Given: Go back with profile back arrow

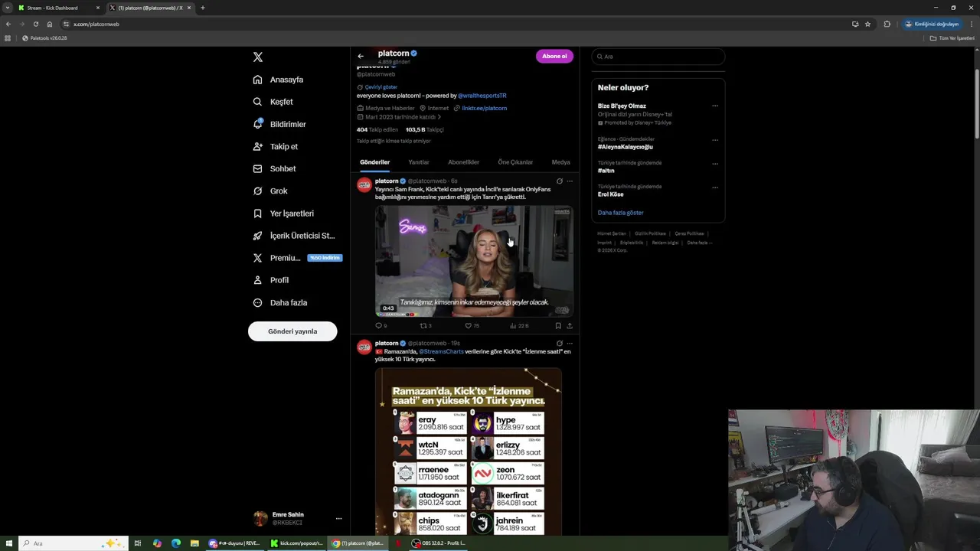Looking at the screenshot, I should click(361, 56).
